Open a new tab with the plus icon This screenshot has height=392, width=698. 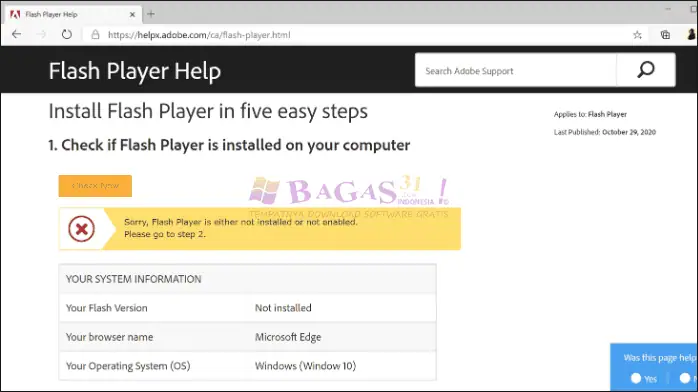(x=151, y=14)
